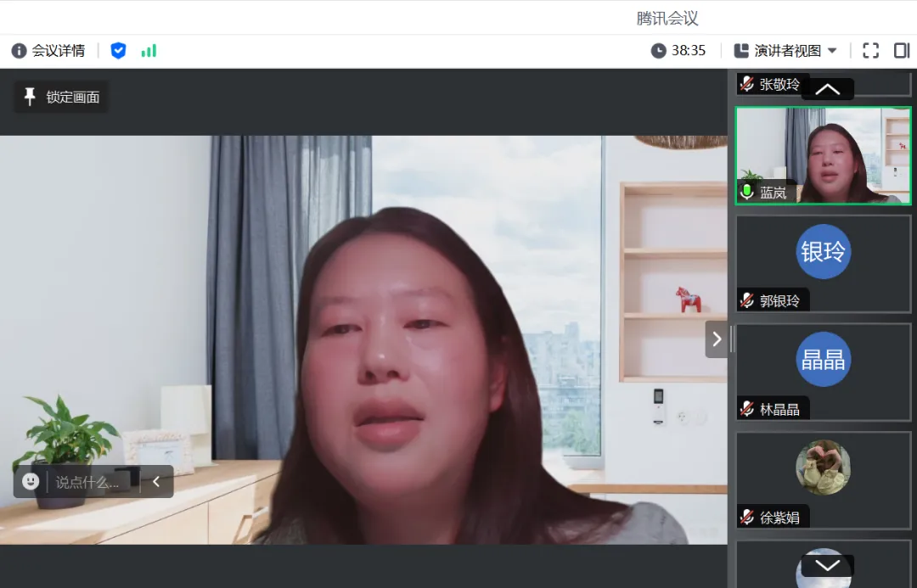Select the 银玲 avatar participant tile

pos(823,252)
